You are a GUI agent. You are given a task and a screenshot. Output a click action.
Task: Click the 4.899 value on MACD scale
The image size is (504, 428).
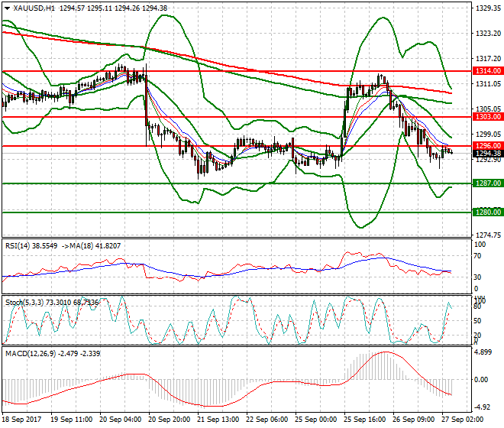coord(483,352)
